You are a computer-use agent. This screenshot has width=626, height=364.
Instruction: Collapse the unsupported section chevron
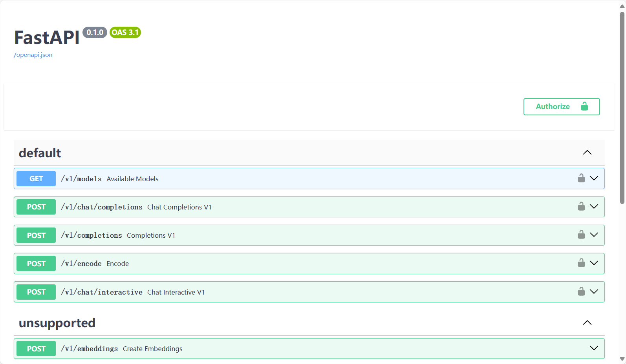(x=587, y=323)
